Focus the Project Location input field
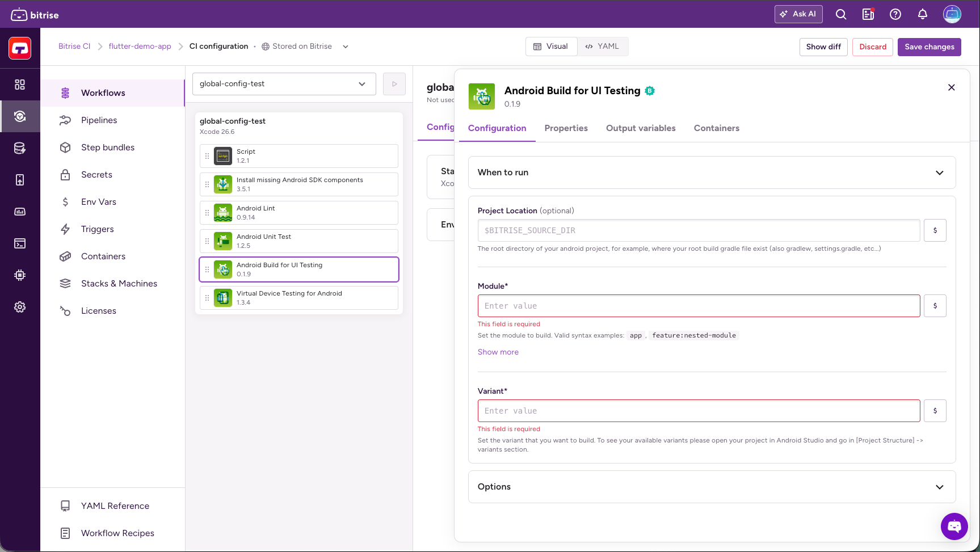980x552 pixels. point(699,230)
